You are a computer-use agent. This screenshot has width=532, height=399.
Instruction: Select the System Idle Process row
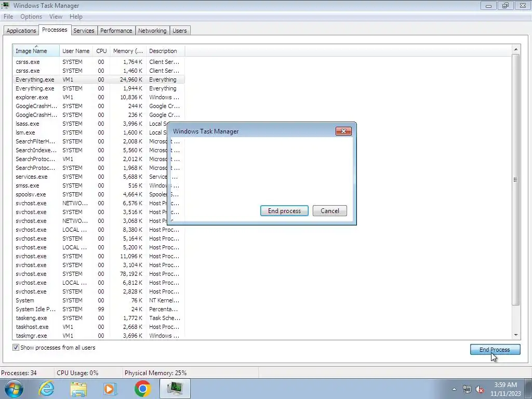click(x=99, y=309)
